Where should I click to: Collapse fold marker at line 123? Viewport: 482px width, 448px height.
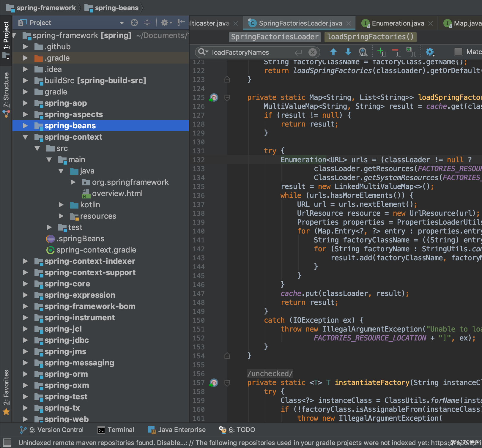click(x=227, y=79)
